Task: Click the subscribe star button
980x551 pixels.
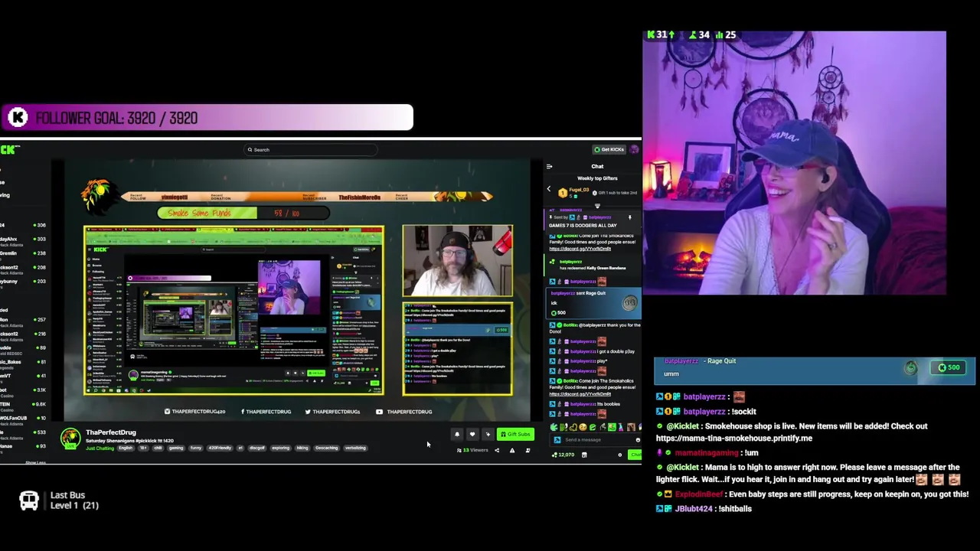Action: click(488, 434)
